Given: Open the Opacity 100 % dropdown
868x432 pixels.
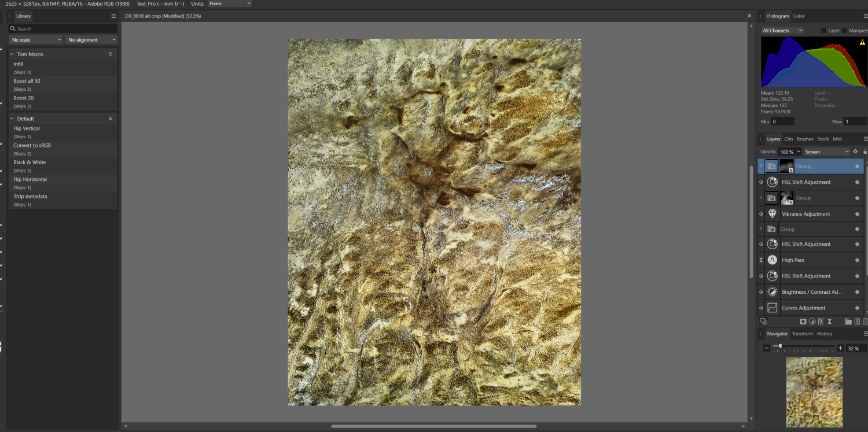Looking at the screenshot, I should point(790,152).
